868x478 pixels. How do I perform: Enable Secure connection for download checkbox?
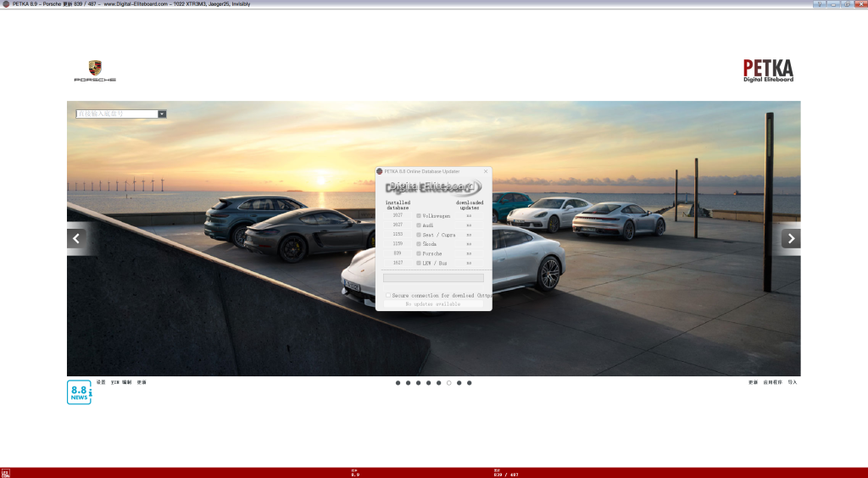pyautogui.click(x=388, y=296)
